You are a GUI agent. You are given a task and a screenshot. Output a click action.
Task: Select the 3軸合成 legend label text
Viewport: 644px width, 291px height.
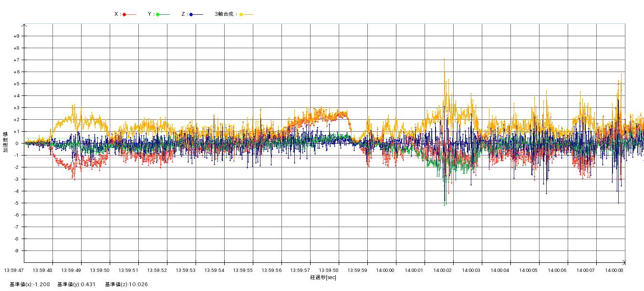pyautogui.click(x=226, y=14)
